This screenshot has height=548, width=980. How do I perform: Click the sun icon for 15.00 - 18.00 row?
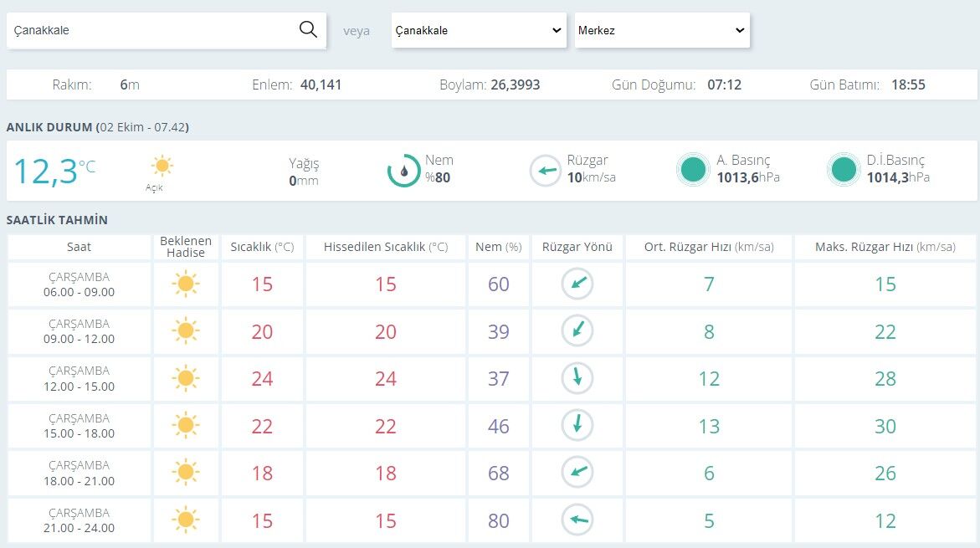coord(186,426)
